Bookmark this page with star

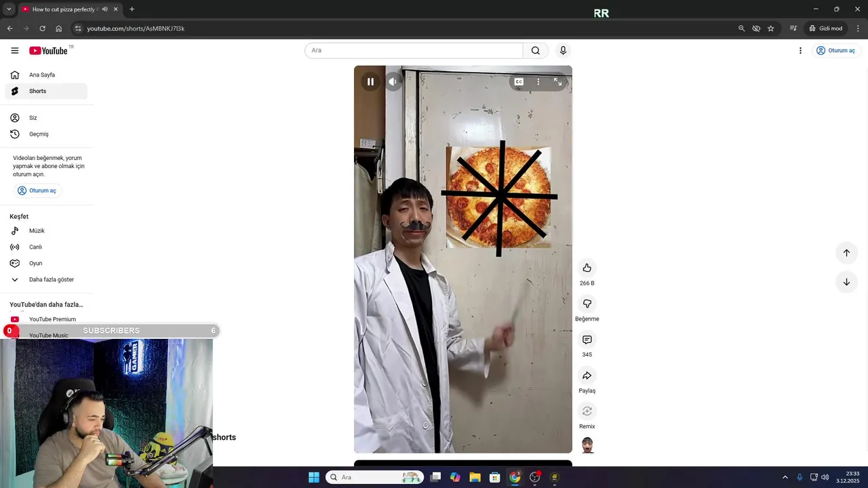click(771, 28)
